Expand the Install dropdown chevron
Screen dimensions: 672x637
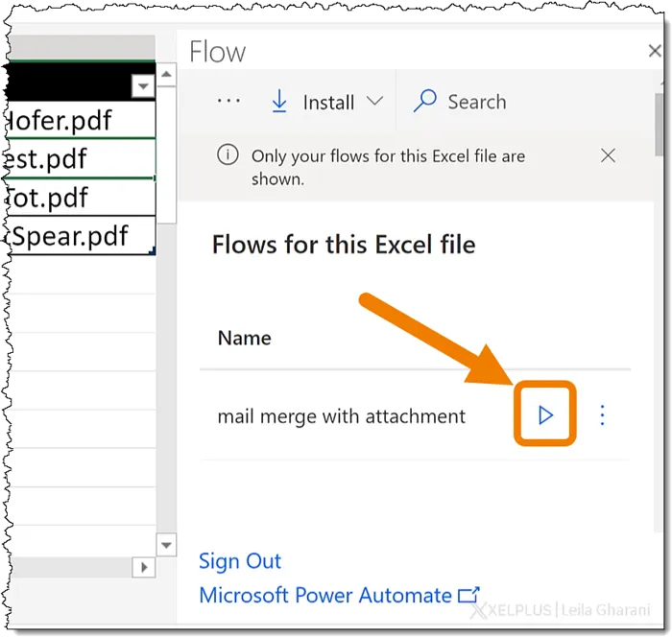[374, 102]
